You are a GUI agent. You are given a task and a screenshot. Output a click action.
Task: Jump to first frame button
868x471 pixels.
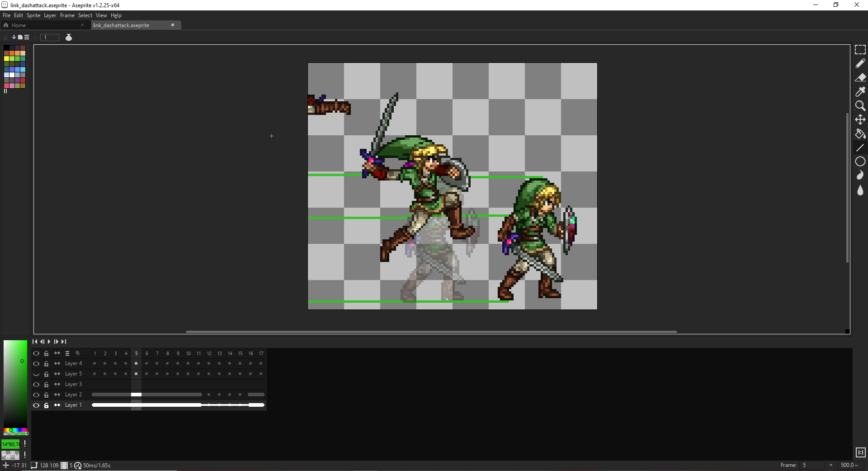[x=35, y=342]
